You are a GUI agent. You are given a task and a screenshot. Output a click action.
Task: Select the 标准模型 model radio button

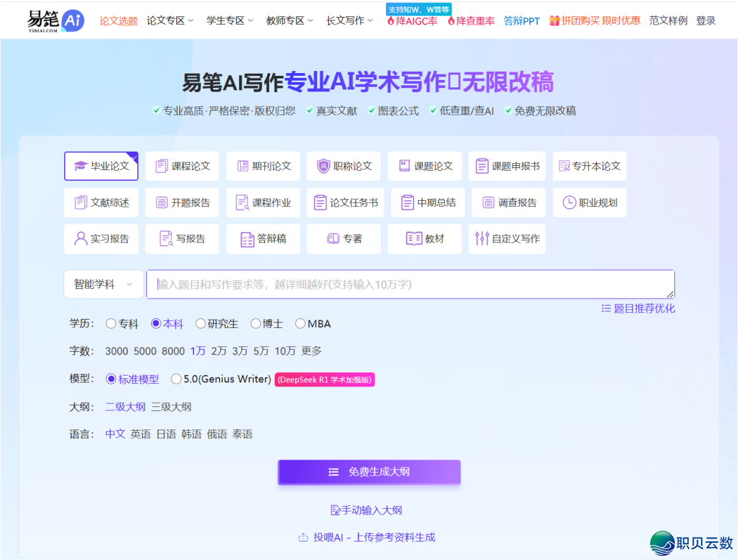[x=111, y=379]
